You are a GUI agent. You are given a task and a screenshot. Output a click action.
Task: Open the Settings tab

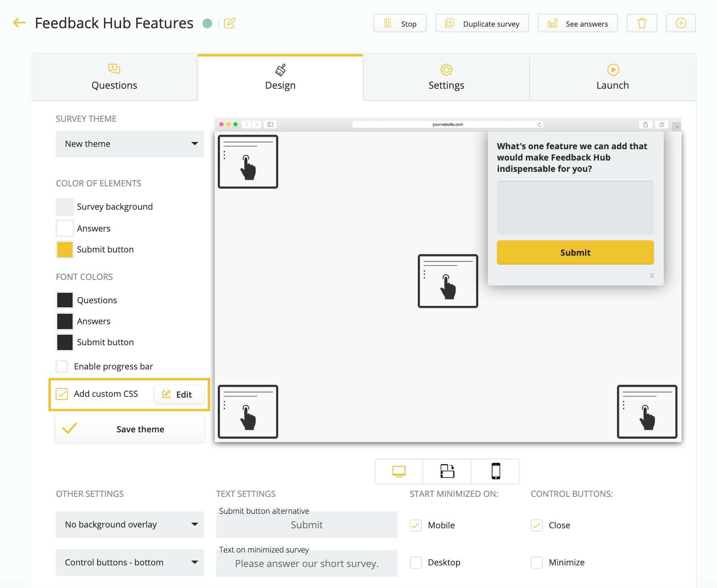pyautogui.click(x=446, y=77)
